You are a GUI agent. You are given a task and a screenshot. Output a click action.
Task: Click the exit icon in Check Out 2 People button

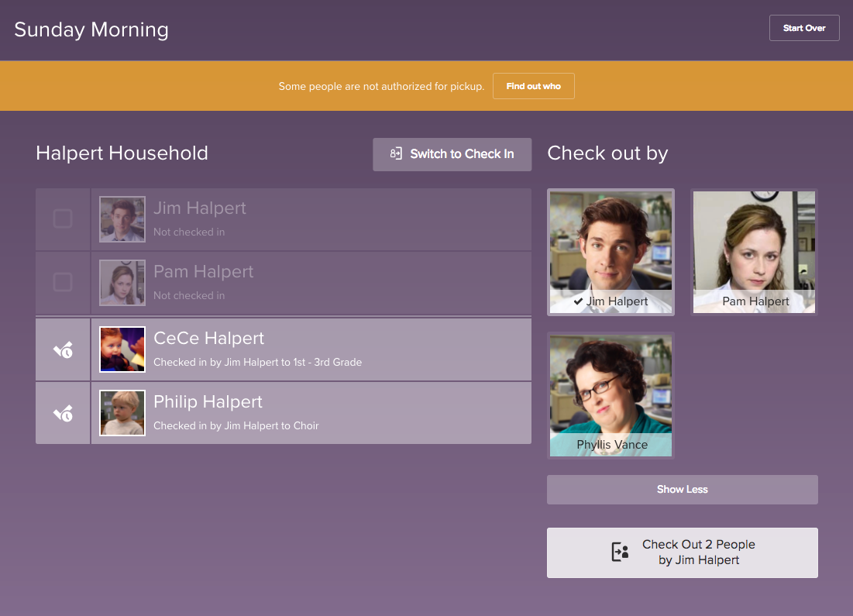(620, 552)
